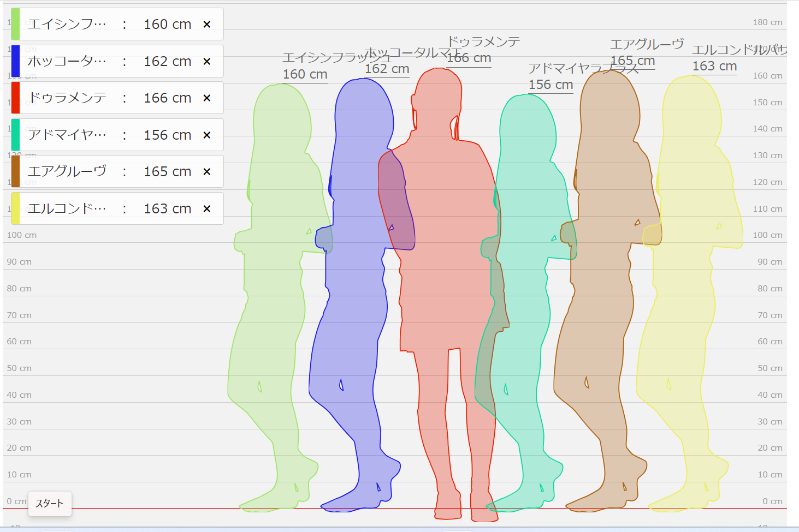Image resolution: width=799 pixels, height=532 pixels.
Task: Click the 162 cm label above the blue figure
Action: tap(387, 69)
